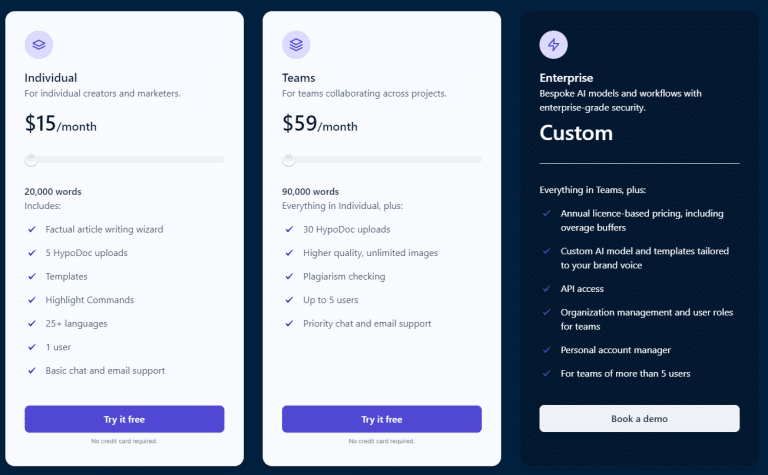Click the Individual plan heading
The width and height of the screenshot is (768, 475).
coord(51,78)
